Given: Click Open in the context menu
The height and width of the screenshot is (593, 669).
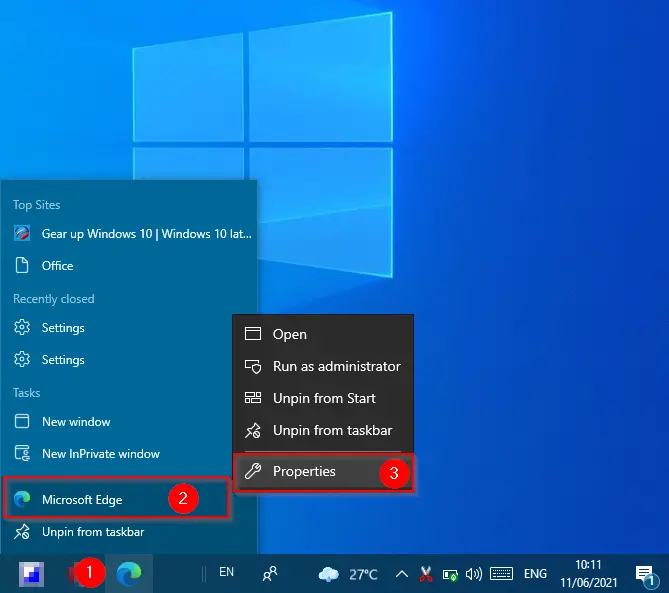Looking at the screenshot, I should [x=323, y=334].
